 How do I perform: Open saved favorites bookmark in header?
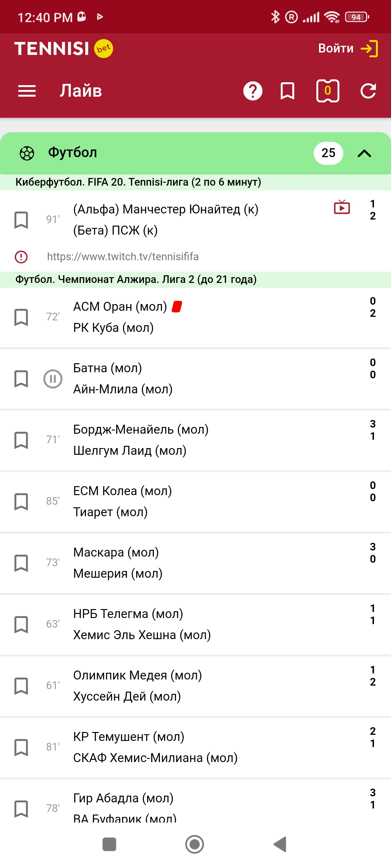(x=287, y=91)
